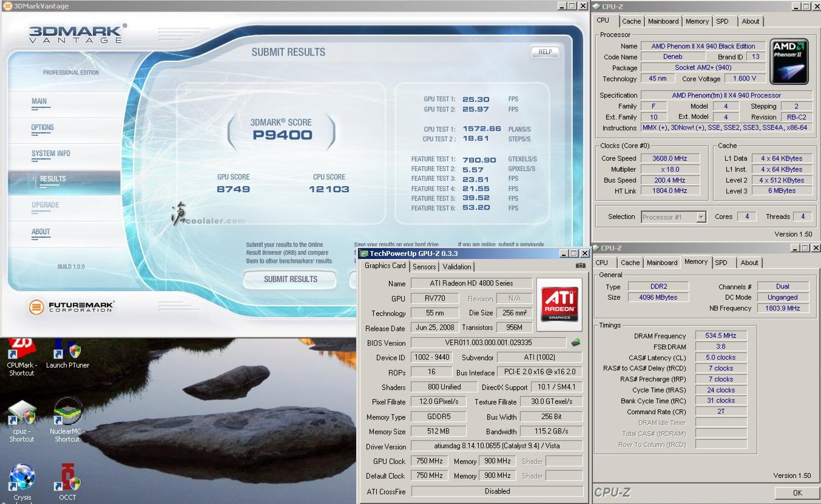Viewport: 821px width, 504px height.
Task: Click CPU-Z Name field Phenom II X4 940
Action: 703,46
